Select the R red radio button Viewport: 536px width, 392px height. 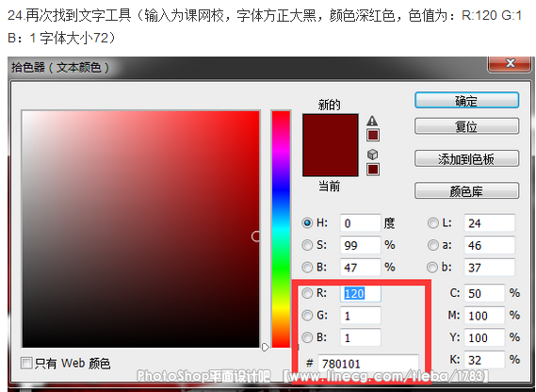point(307,293)
